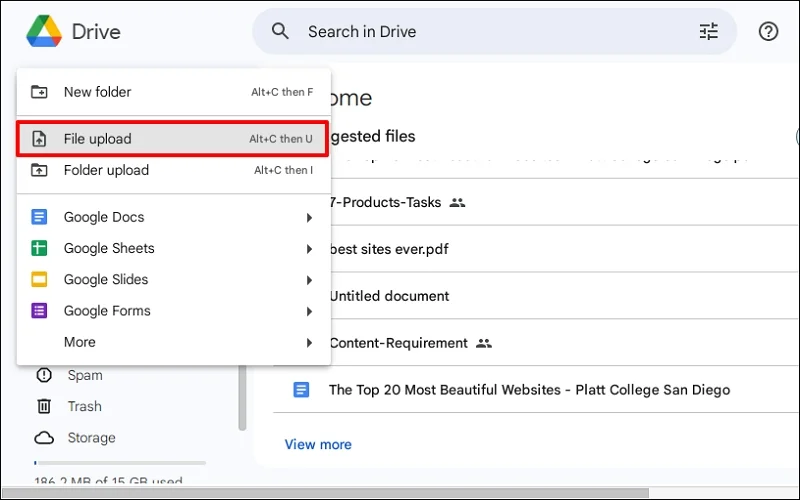Choose Google Forms menu entry
The image size is (800, 500).
pos(173,311)
